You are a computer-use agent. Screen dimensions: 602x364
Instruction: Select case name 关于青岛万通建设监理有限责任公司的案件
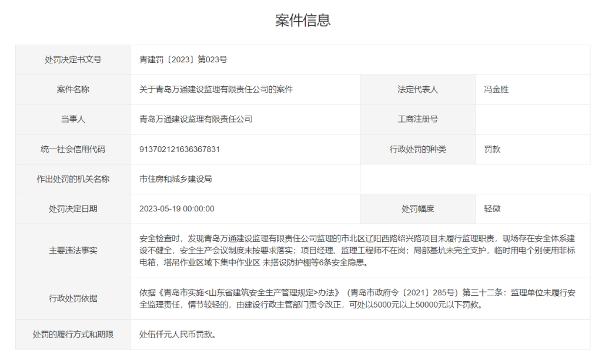(216, 89)
